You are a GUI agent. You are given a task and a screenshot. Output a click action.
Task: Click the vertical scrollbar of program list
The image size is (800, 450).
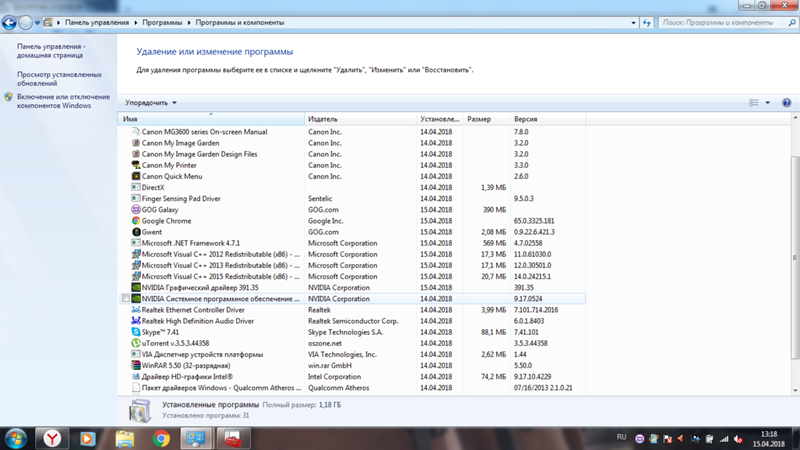795,258
